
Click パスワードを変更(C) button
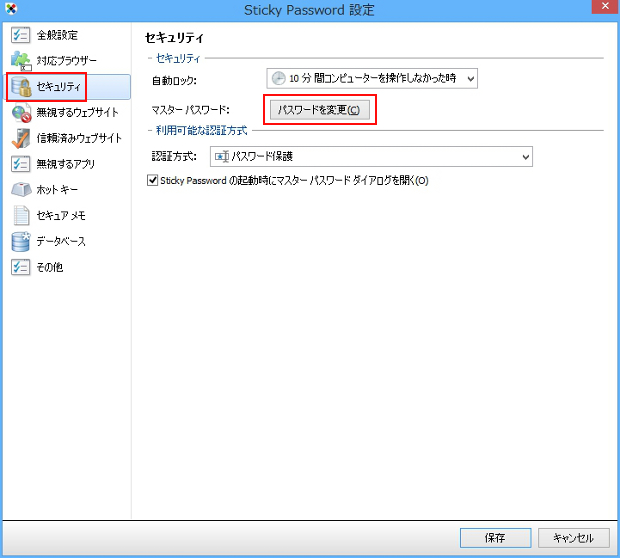pos(319,110)
